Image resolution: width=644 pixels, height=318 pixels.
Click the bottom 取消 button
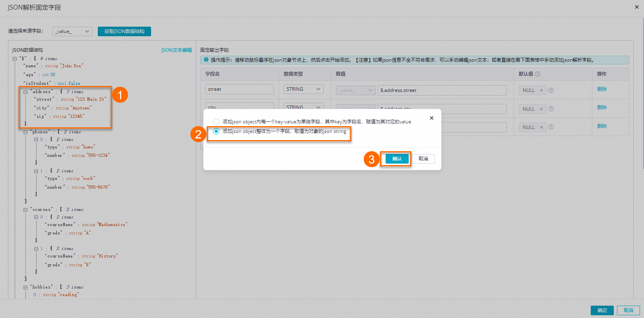tap(628, 310)
